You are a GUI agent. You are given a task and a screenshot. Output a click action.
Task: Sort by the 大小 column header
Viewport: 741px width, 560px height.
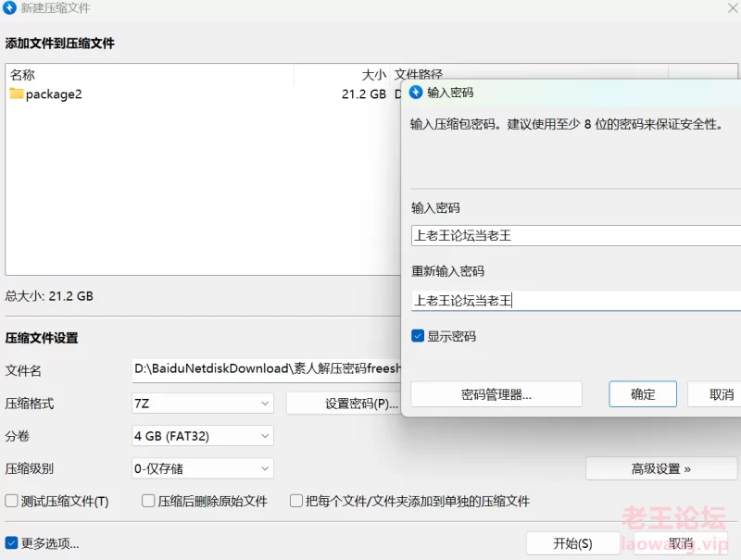point(342,74)
